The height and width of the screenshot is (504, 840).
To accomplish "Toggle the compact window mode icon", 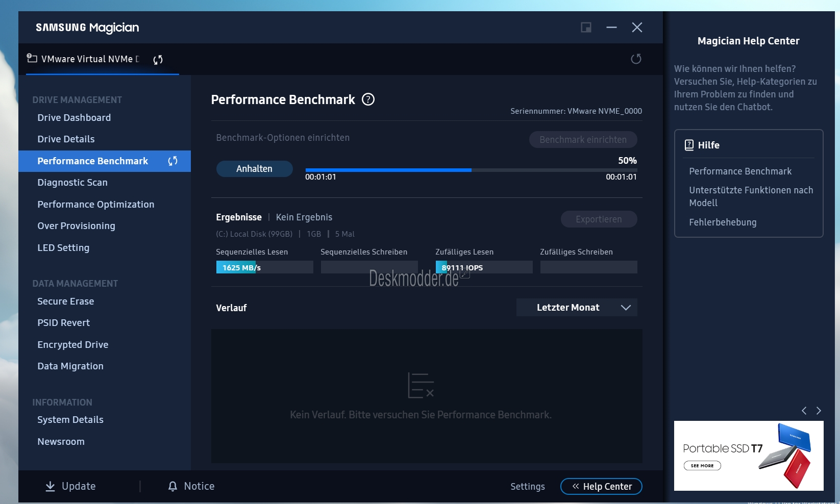I will [x=586, y=28].
